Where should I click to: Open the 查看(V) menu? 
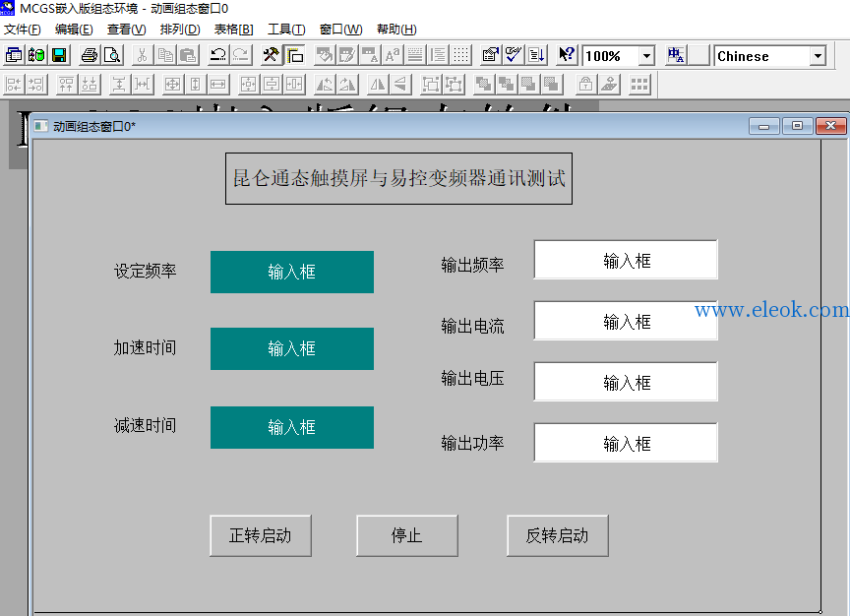[126, 30]
